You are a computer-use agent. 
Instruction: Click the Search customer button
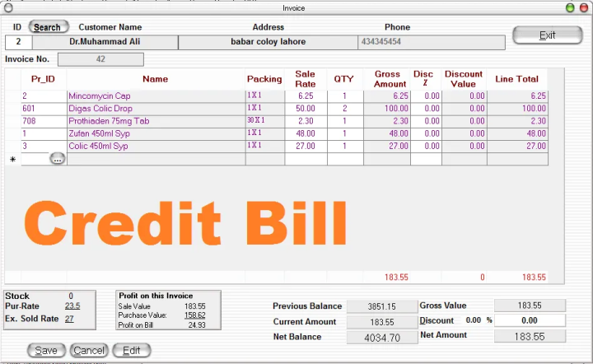tap(49, 27)
